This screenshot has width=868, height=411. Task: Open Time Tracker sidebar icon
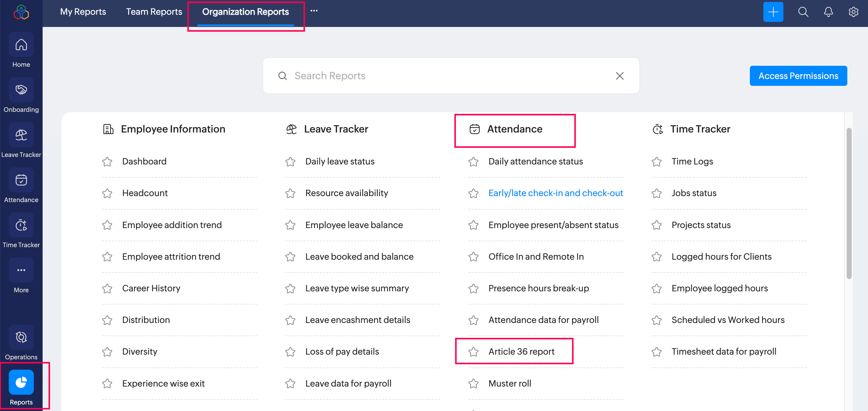21,225
